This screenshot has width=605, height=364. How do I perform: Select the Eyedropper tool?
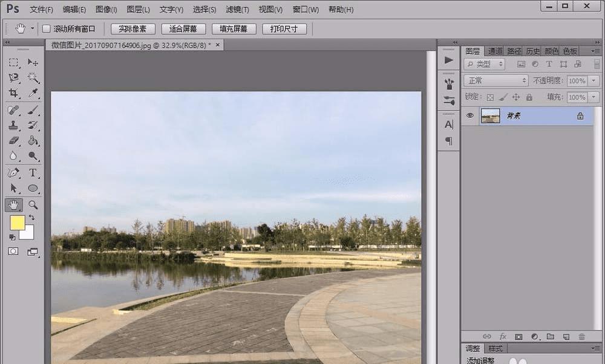tap(33, 93)
